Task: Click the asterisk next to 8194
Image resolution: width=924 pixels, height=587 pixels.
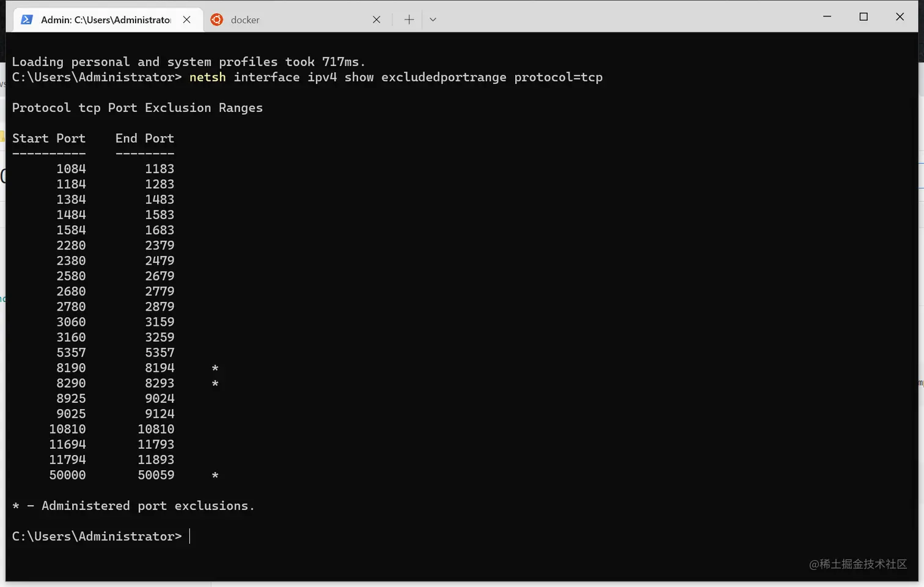Action: coord(215,368)
